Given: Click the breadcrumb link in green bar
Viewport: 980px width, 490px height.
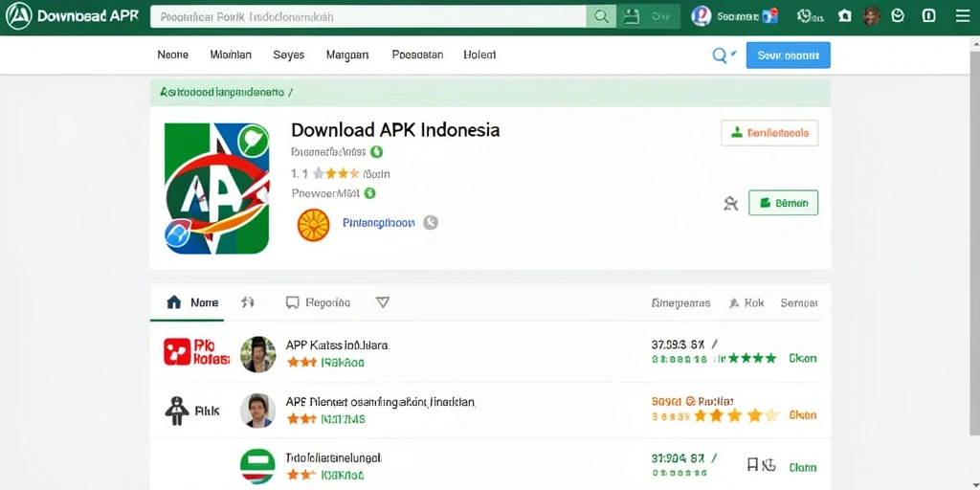Looking at the screenshot, I should (x=222, y=93).
